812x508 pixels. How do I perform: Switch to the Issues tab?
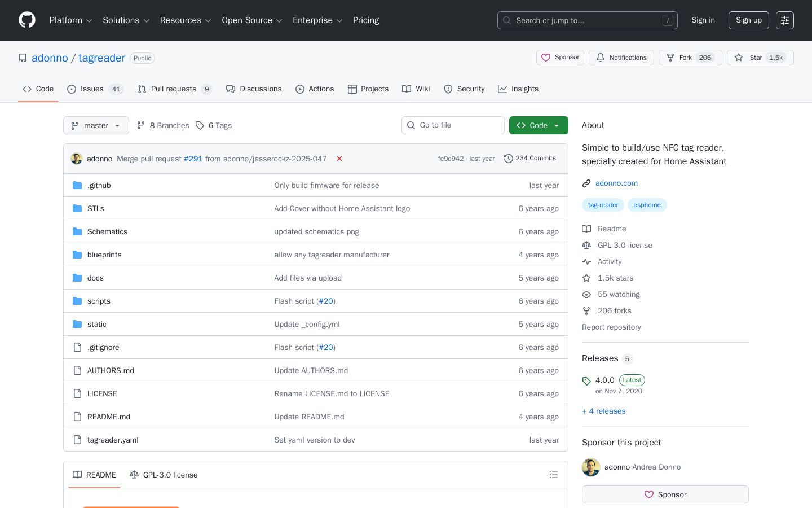point(95,89)
